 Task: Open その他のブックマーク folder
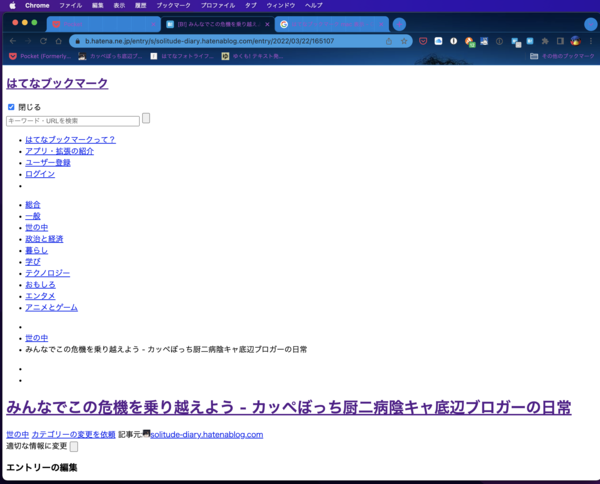(x=562, y=56)
